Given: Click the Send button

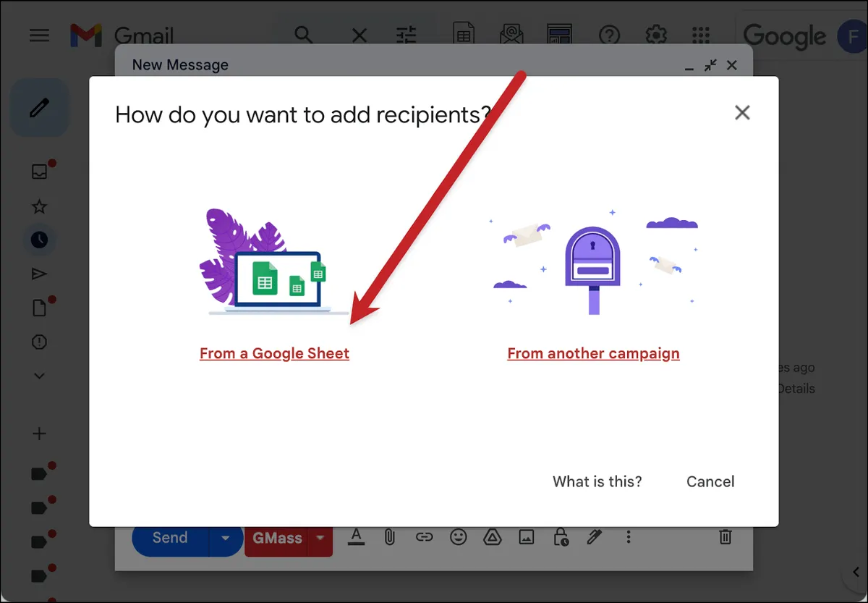Looking at the screenshot, I should coord(170,538).
